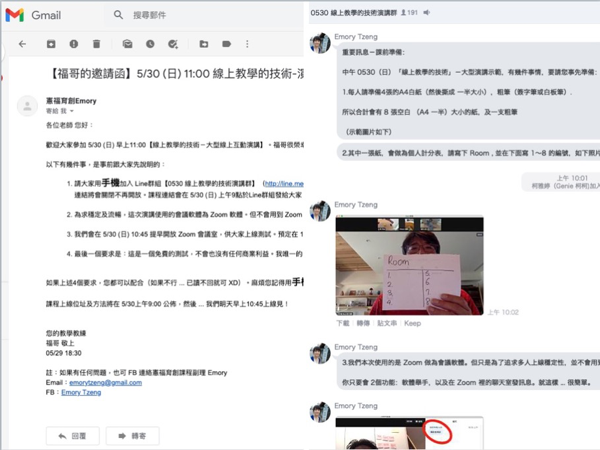The height and width of the screenshot is (450, 600).
Task: Snooze this email with clock icon
Action: [150, 44]
